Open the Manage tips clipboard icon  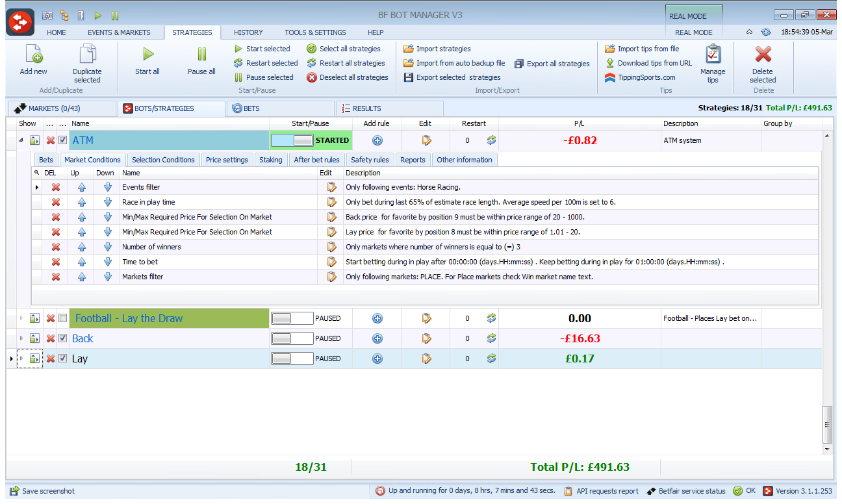click(x=713, y=54)
